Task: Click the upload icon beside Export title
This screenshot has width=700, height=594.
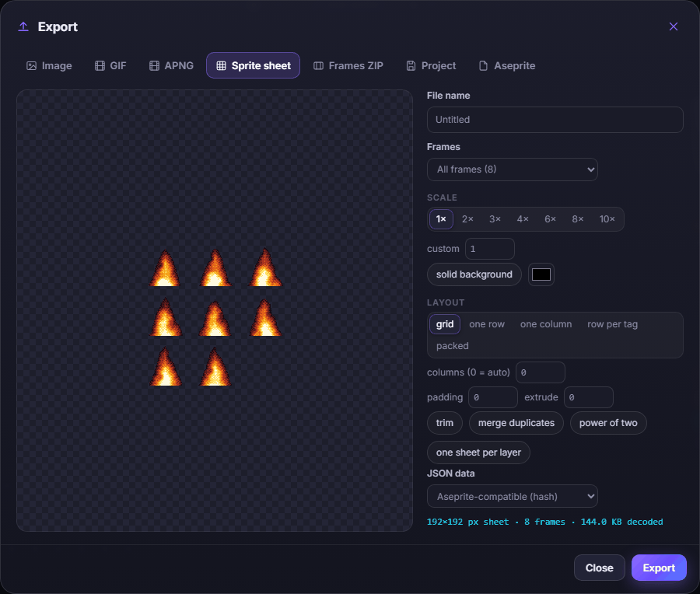Action: (23, 26)
